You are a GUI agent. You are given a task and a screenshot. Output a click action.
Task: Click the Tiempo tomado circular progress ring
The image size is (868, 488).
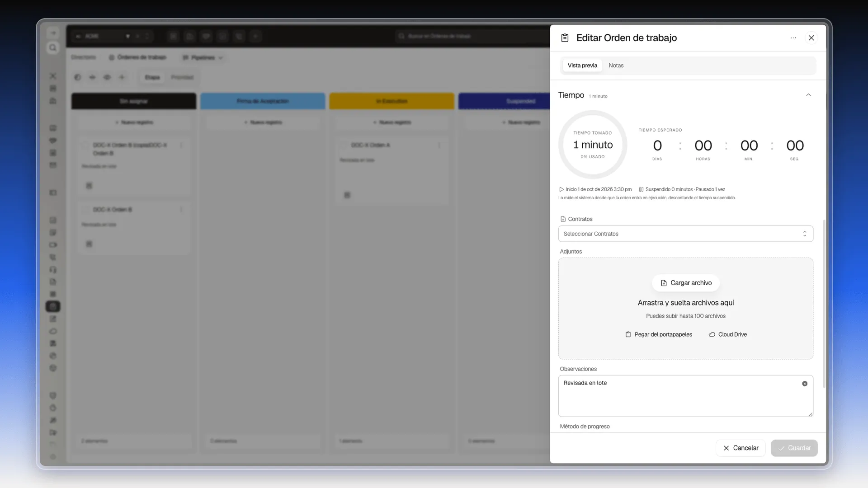[x=593, y=145]
